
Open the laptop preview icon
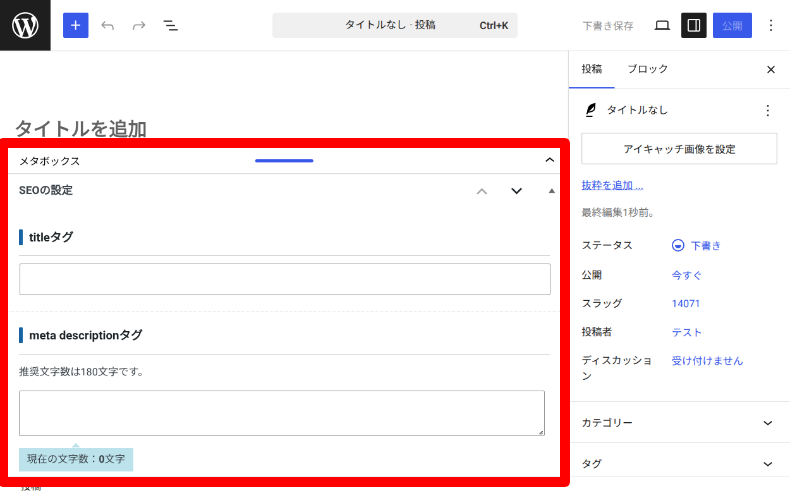tap(662, 25)
